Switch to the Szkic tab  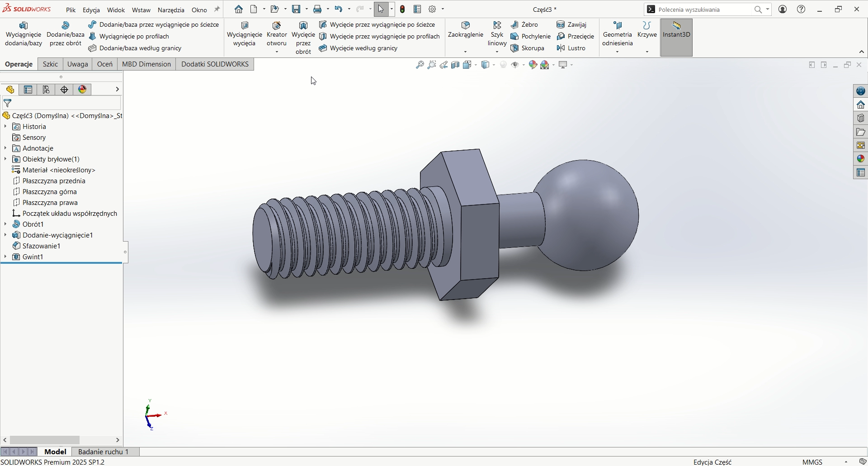point(50,64)
